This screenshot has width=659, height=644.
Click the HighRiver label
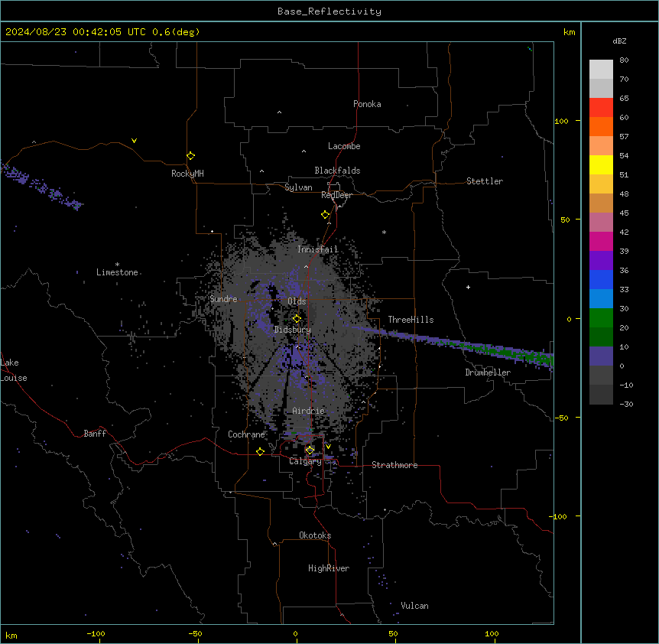[329, 568]
